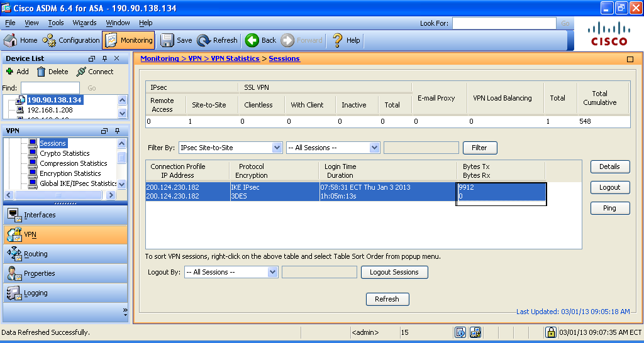Open the Filter By IPsec Site-to-Site dropdown
This screenshot has width=644, height=343.
[230, 148]
